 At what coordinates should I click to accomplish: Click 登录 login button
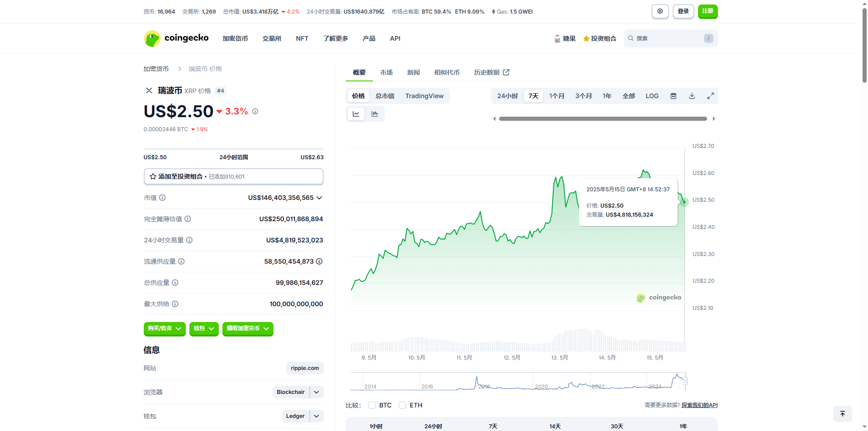[683, 11]
